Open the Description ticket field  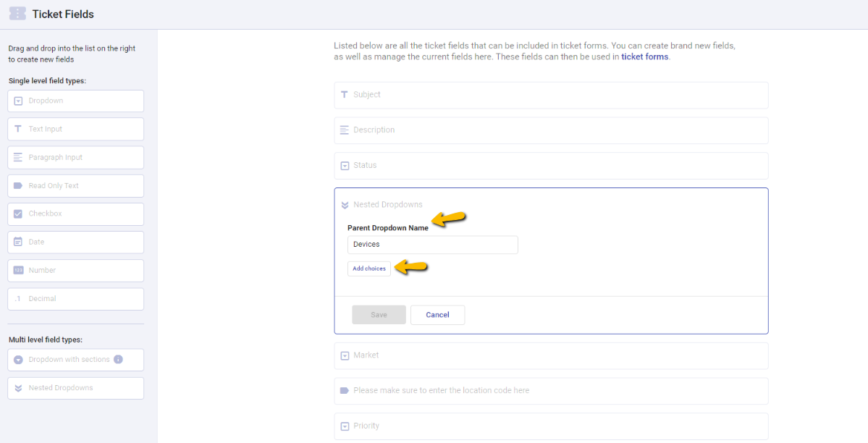[x=552, y=130]
